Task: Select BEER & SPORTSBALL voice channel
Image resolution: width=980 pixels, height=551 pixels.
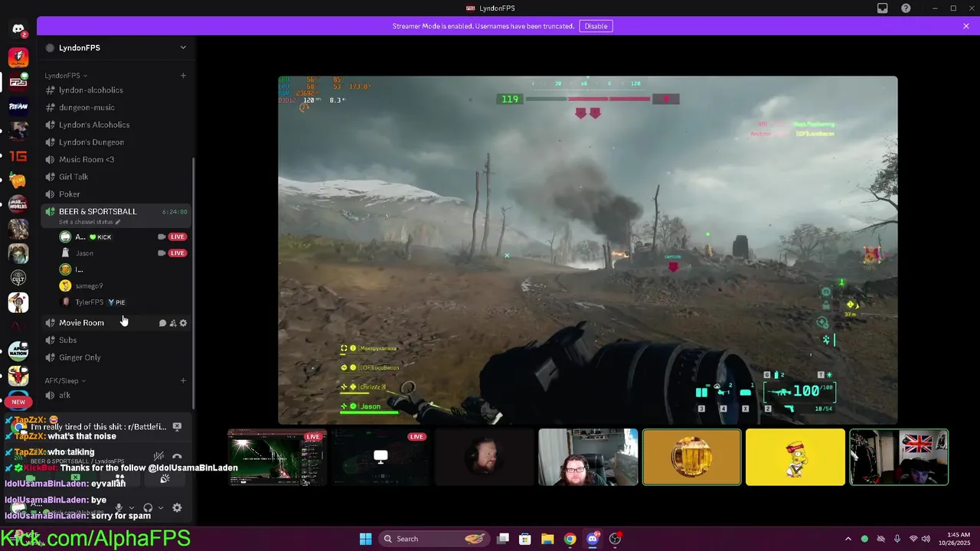Action: pyautogui.click(x=97, y=211)
